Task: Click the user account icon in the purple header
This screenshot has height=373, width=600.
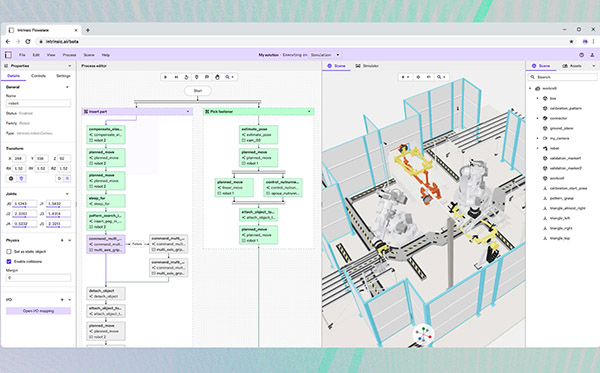Action: click(x=592, y=55)
